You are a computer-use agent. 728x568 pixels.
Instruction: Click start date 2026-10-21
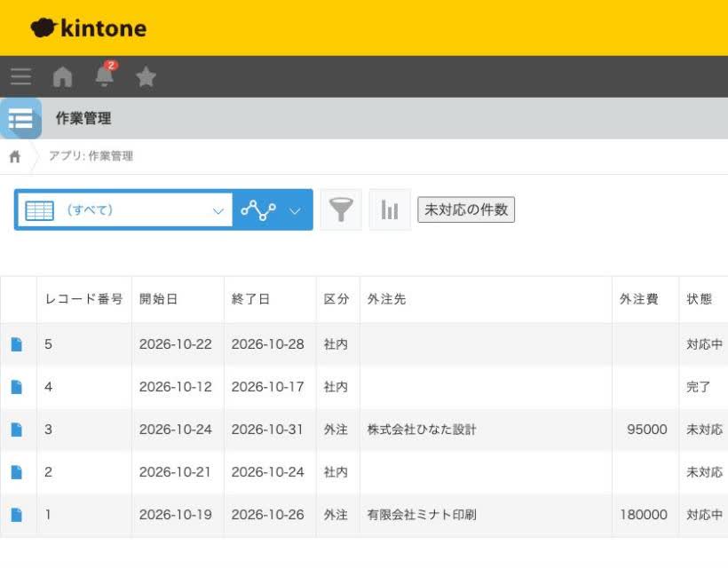point(175,472)
